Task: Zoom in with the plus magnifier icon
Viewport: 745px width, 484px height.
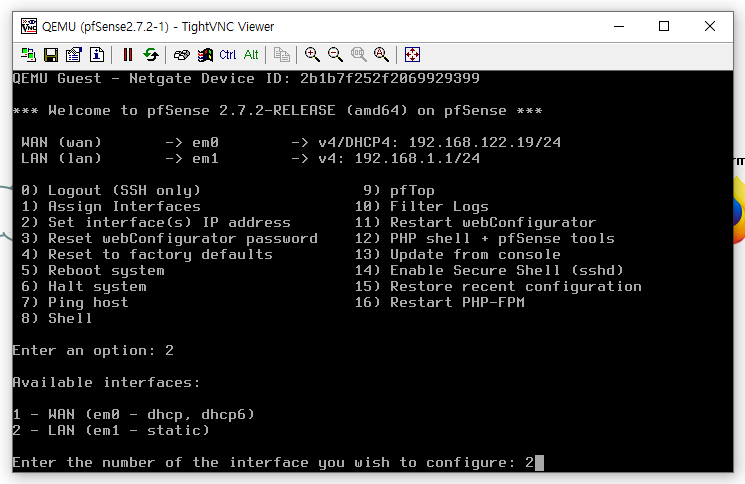Action: [312, 55]
